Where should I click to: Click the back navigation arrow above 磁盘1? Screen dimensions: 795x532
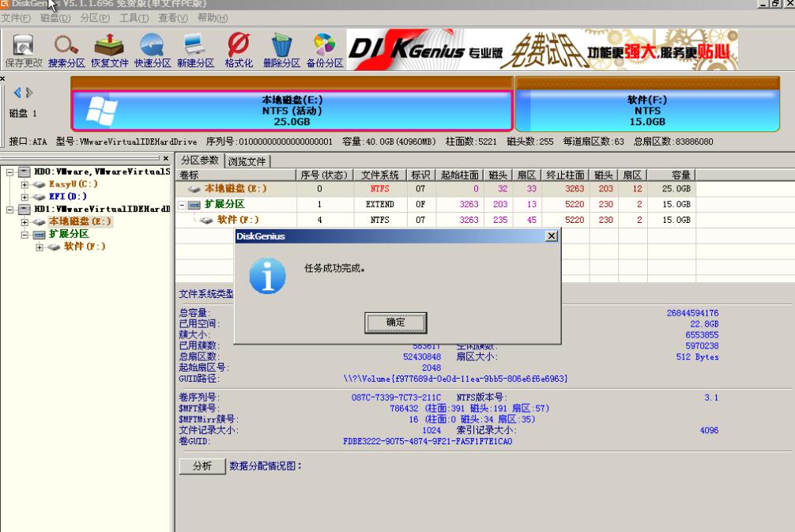(19, 91)
